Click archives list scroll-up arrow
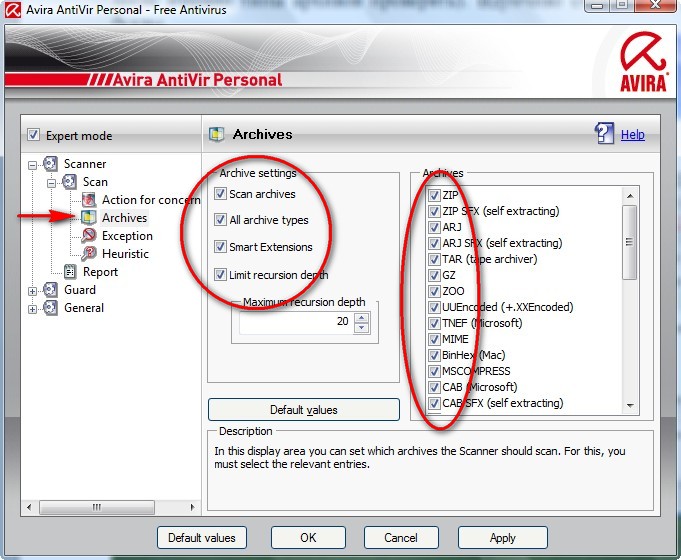Screen dimensions: 681x560 [x=630, y=196]
